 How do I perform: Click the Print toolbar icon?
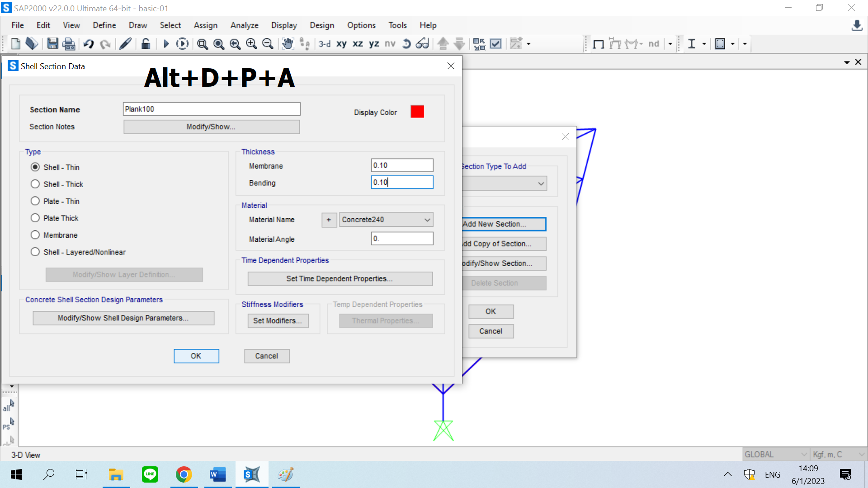click(69, 44)
